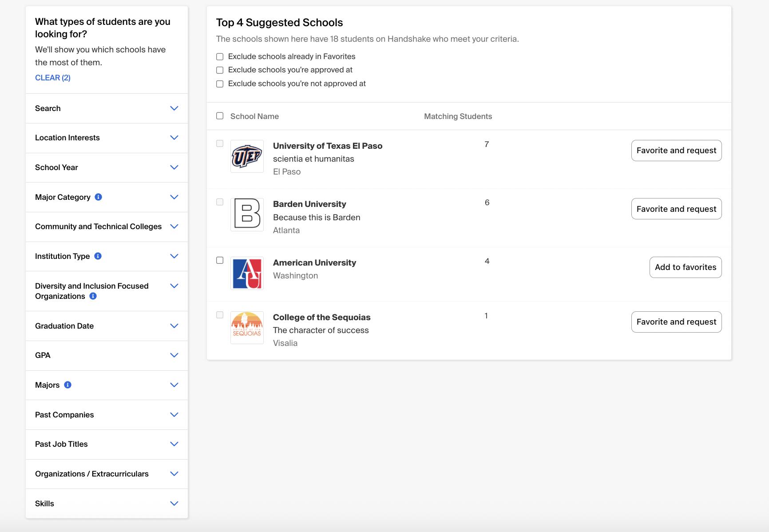769x532 pixels.
Task: Click the Institution Type info icon
Action: point(98,256)
